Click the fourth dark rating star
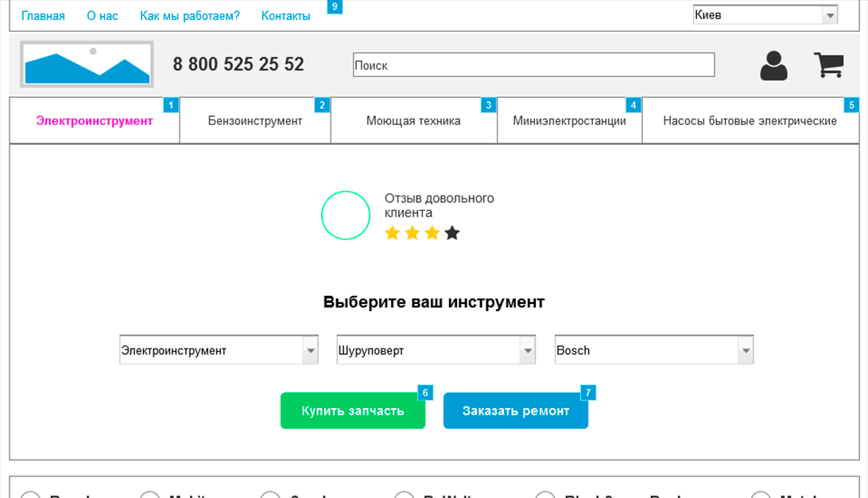The width and height of the screenshot is (868, 498). tap(452, 233)
